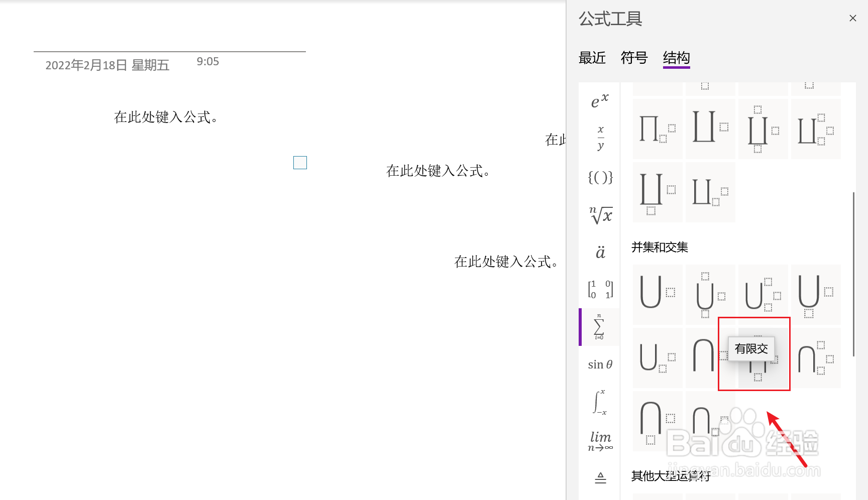The height and width of the screenshot is (500, 868).
Task: Insert plain coproduct ∐ without limits
Action: (x=710, y=129)
